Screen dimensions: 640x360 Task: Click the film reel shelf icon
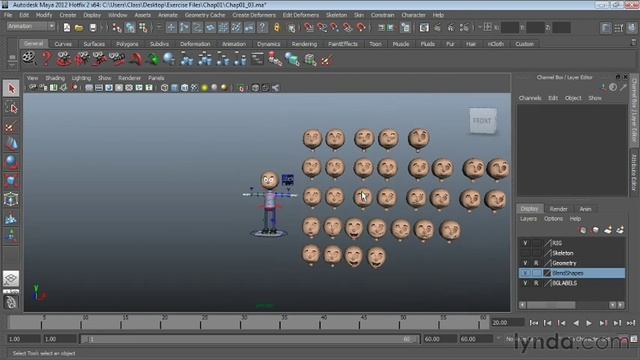[29, 59]
